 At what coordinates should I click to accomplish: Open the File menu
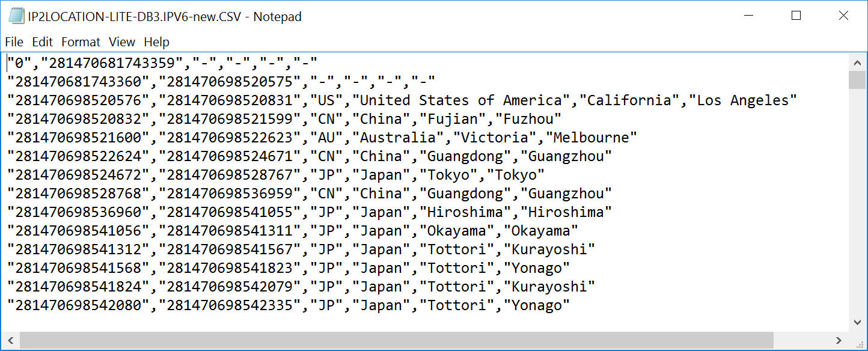(x=14, y=42)
